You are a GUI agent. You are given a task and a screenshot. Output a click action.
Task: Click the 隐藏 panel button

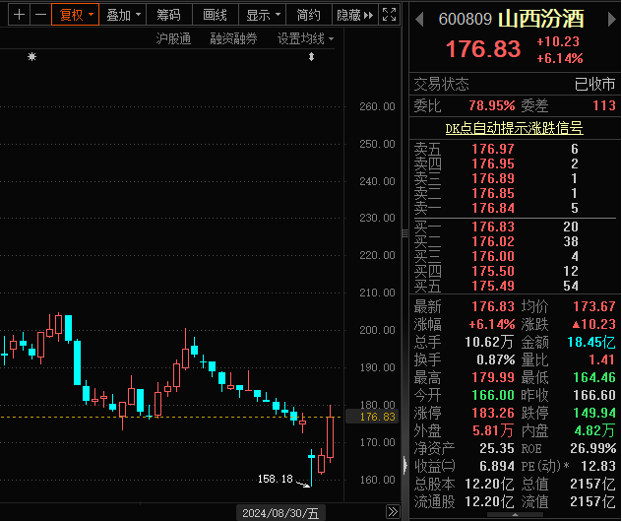(x=355, y=15)
